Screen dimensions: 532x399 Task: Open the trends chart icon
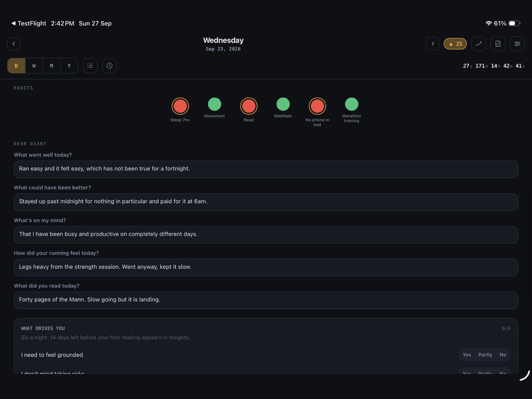(x=478, y=44)
